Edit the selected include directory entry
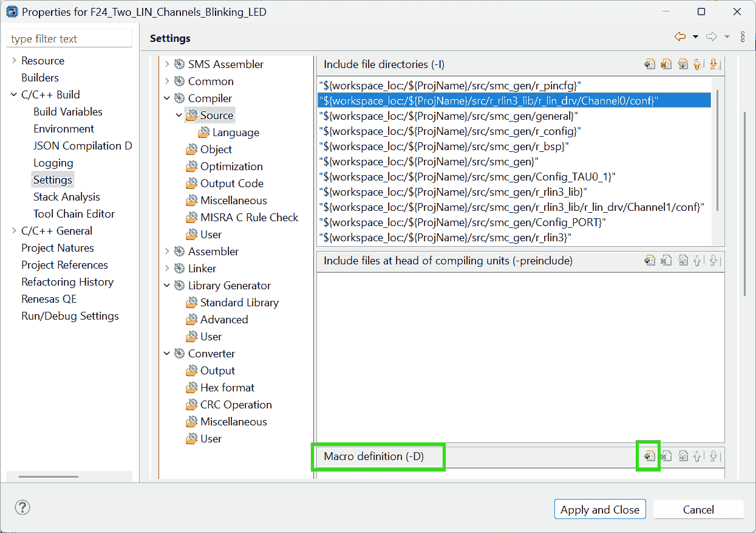 coord(683,64)
